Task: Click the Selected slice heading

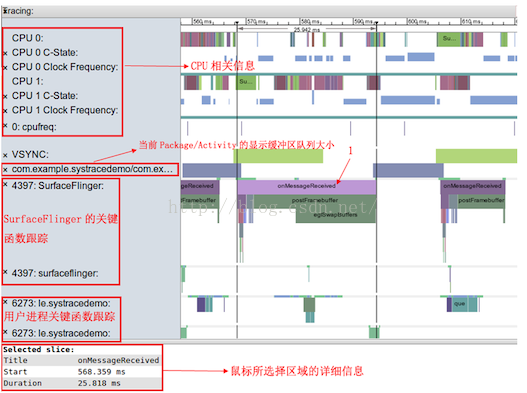Action: pyautogui.click(x=39, y=350)
